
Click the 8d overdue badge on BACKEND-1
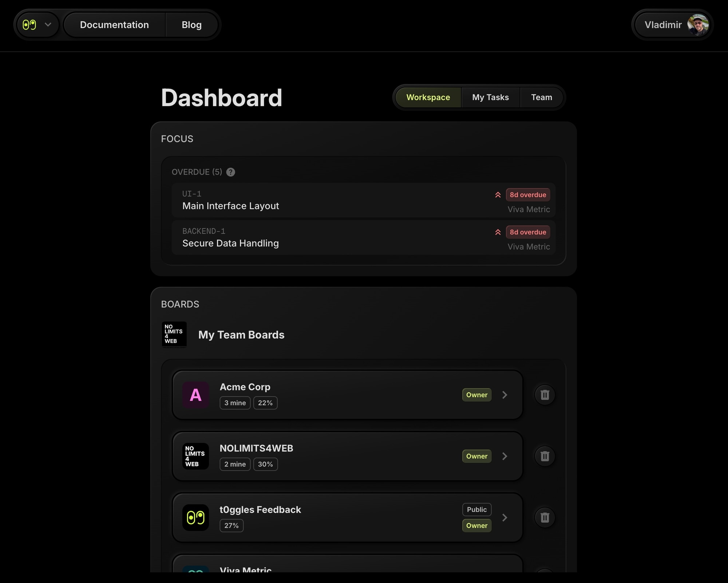pyautogui.click(x=528, y=232)
